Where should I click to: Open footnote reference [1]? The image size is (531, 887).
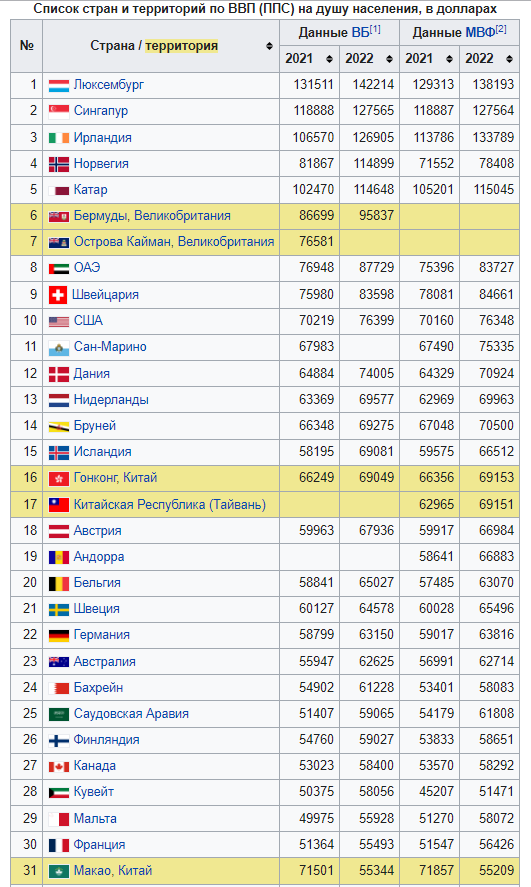[375, 29]
